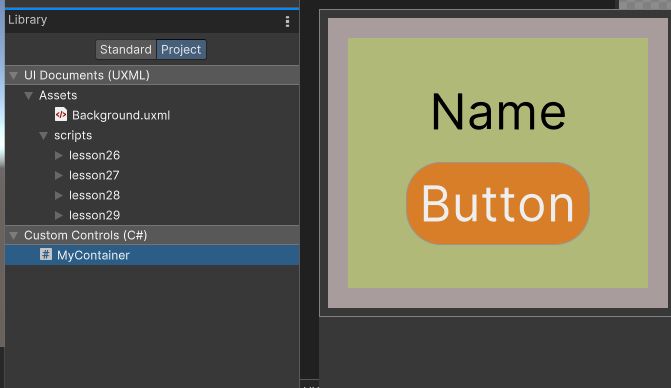671x388 pixels.
Task: Select the Assets folder label
Action: coord(58,95)
